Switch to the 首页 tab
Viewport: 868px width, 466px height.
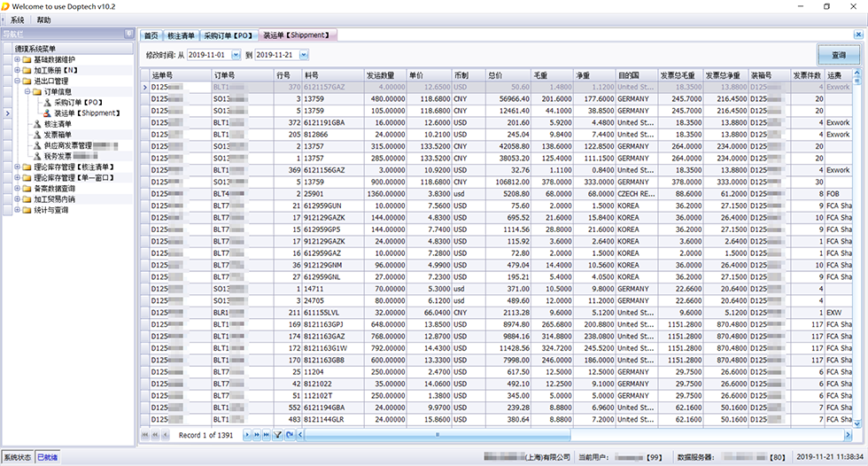tap(151, 35)
